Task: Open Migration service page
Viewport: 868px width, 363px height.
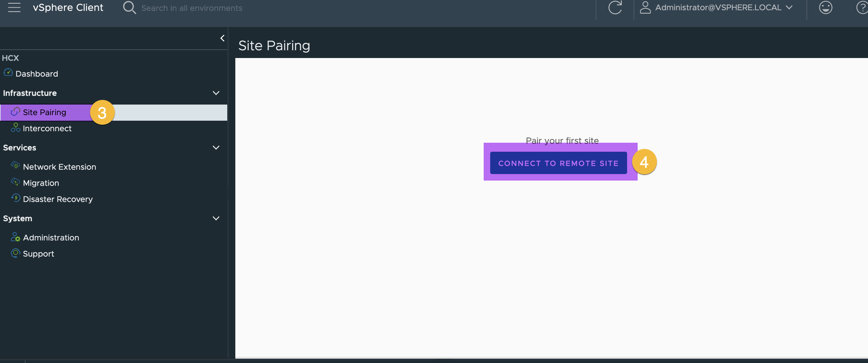Action: 41,183
